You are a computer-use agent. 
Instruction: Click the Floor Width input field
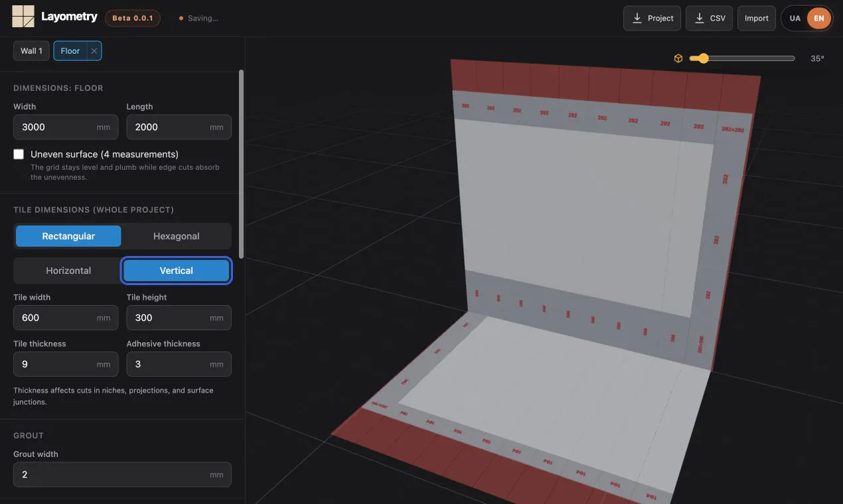[66, 127]
